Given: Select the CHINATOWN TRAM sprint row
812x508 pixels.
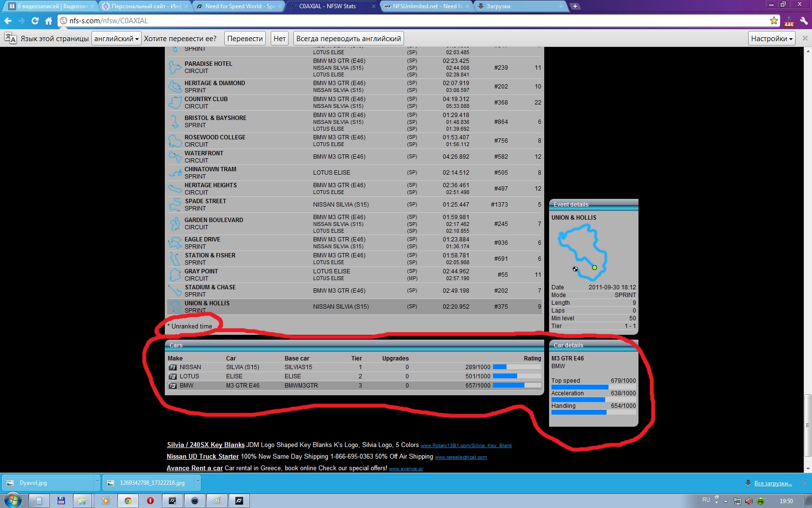Looking at the screenshot, I should click(x=354, y=173).
